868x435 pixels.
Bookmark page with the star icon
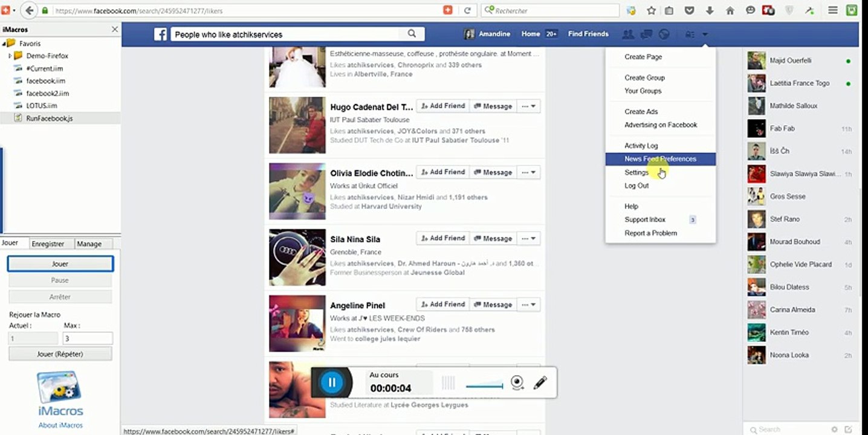[x=651, y=10]
